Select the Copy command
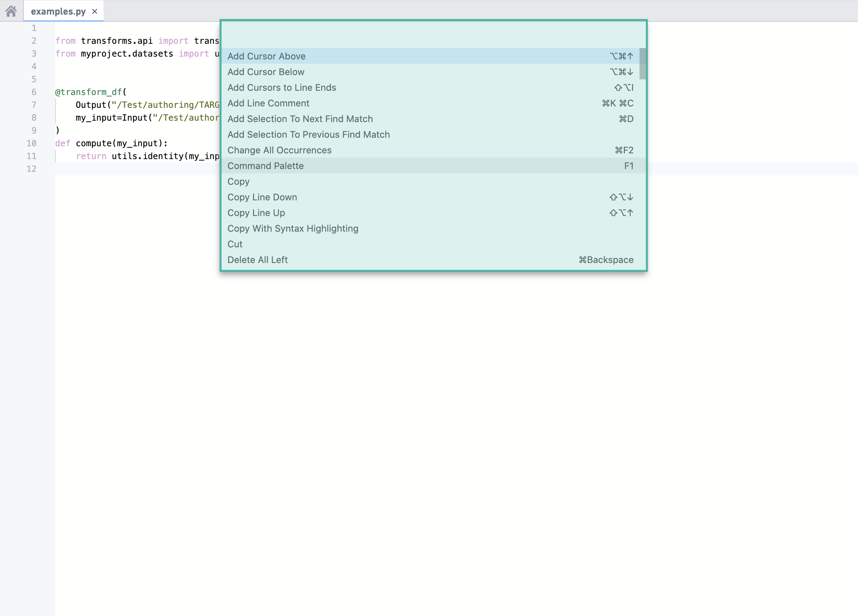858x616 pixels. point(433,181)
